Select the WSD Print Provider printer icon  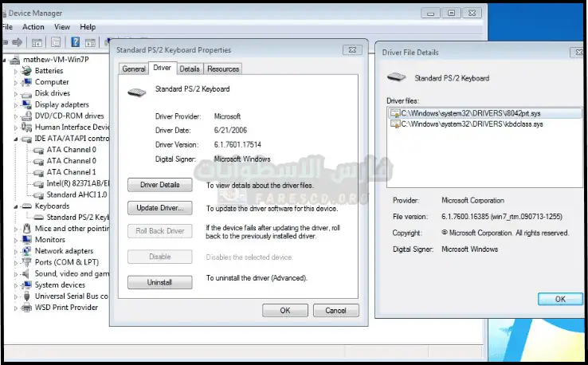pos(26,308)
